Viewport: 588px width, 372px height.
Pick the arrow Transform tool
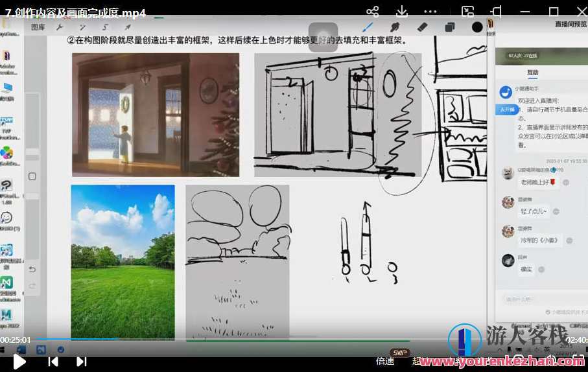tap(128, 27)
